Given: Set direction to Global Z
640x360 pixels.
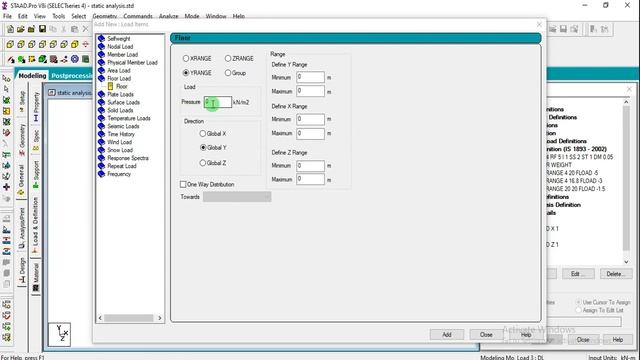Looking at the screenshot, I should (x=203, y=162).
